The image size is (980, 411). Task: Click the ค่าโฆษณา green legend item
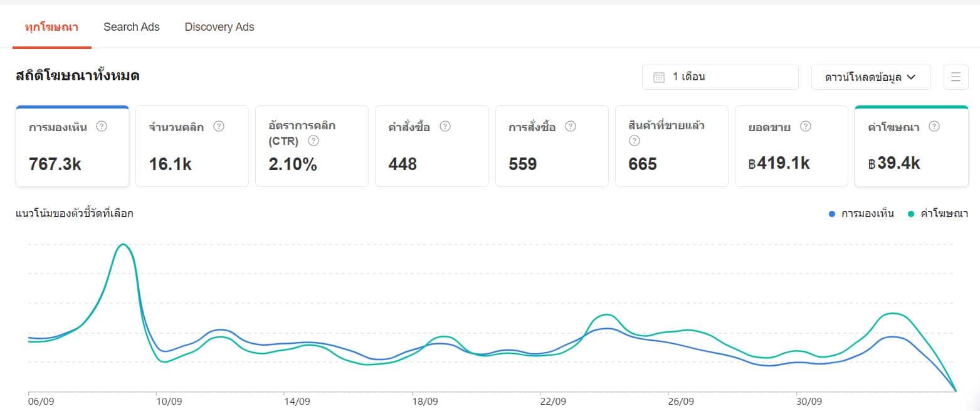click(x=938, y=214)
